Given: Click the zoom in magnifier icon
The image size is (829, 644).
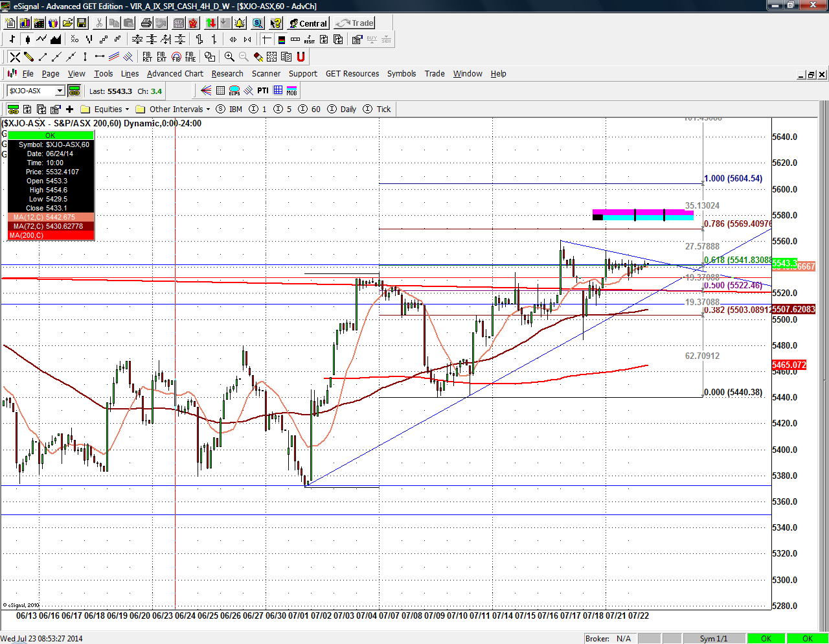Looking at the screenshot, I should 229,57.
